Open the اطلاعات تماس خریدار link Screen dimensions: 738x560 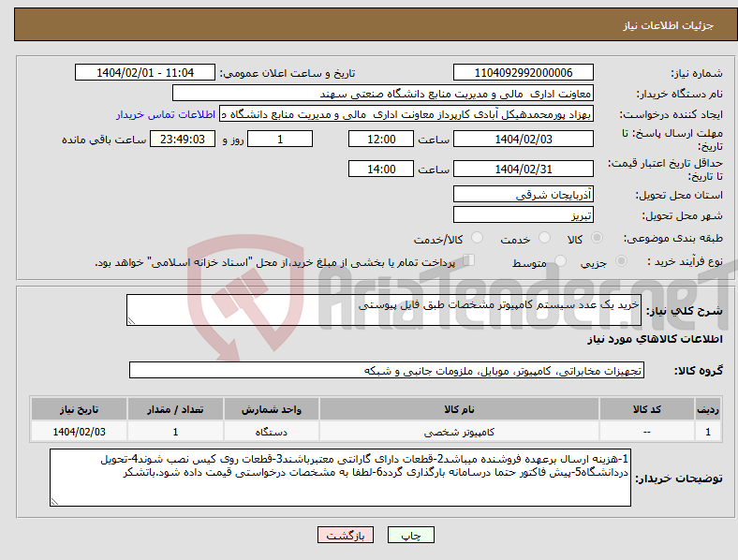pyautogui.click(x=166, y=114)
